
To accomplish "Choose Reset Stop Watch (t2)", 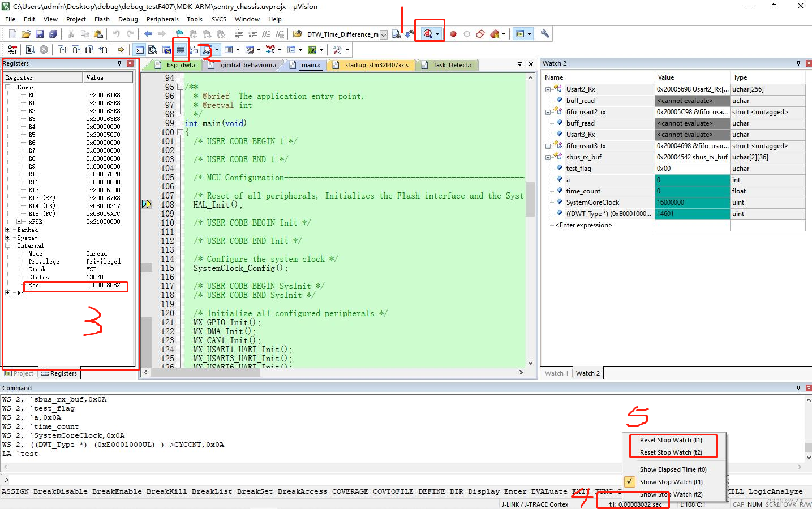I will pyautogui.click(x=671, y=452).
